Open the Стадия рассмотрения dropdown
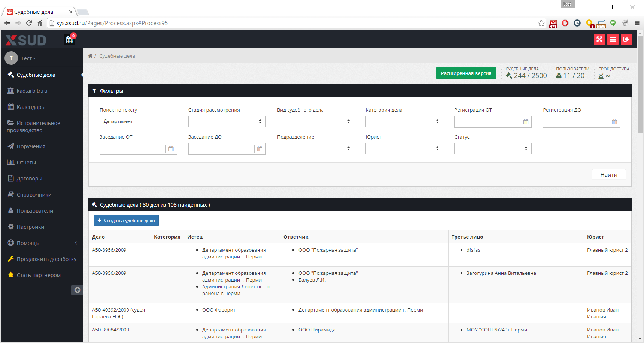 click(x=227, y=121)
